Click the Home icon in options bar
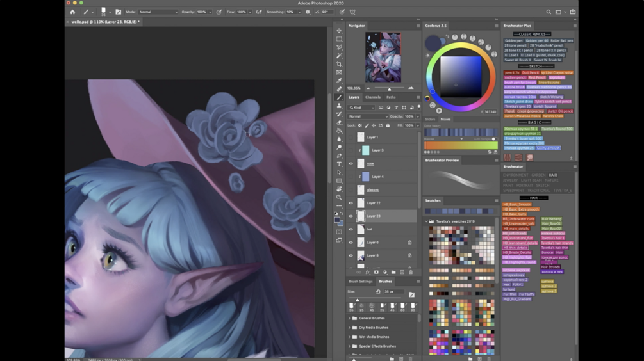 [x=72, y=12]
